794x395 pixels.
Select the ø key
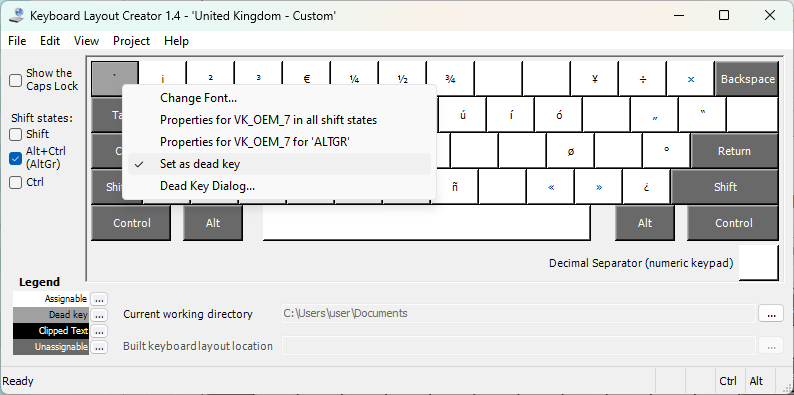[571, 151]
